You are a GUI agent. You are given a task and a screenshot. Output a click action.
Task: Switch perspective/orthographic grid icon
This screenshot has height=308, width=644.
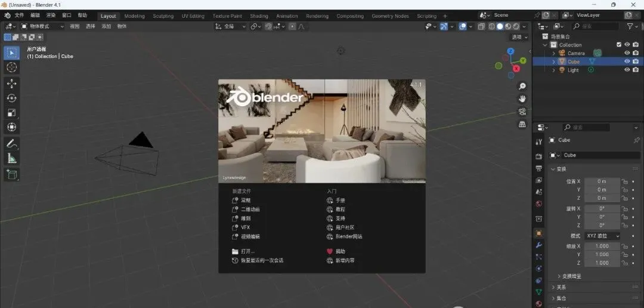[522, 124]
